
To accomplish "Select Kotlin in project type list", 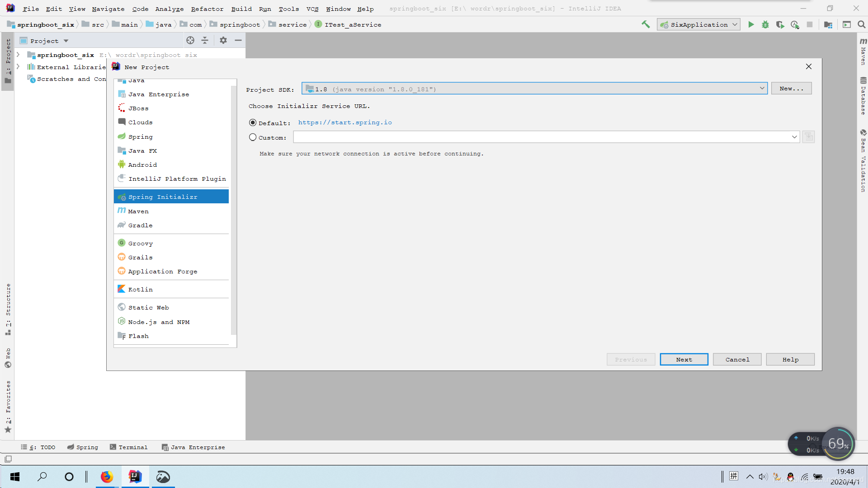I will click(171, 289).
